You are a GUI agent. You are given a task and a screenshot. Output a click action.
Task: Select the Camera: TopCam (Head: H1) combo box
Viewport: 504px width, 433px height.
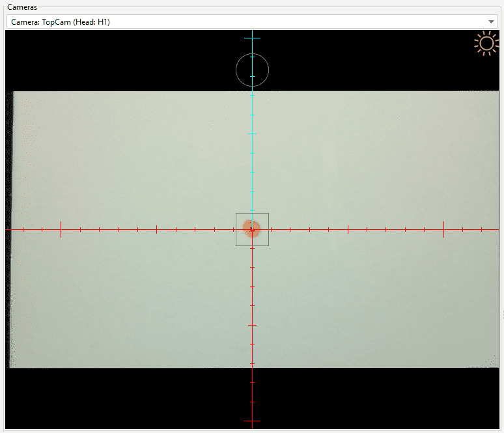click(x=247, y=22)
